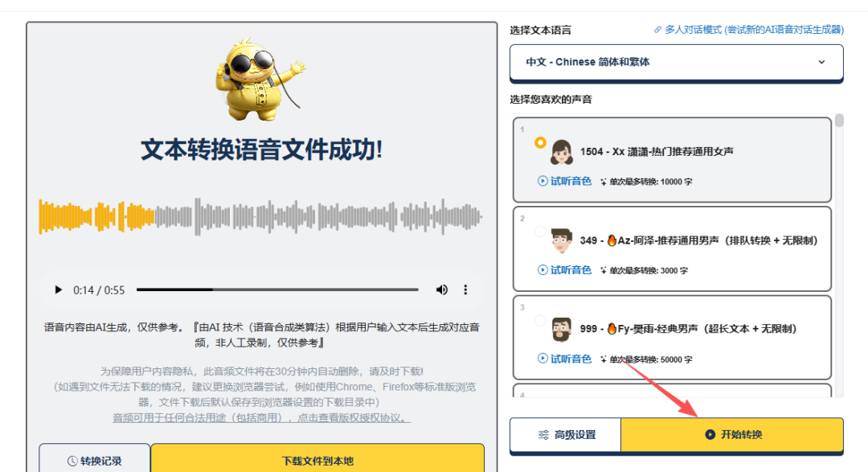The width and height of the screenshot is (868, 472).
Task: Click voice name 349 - Az-阿泽-推荐通用男声
Action: click(698, 240)
